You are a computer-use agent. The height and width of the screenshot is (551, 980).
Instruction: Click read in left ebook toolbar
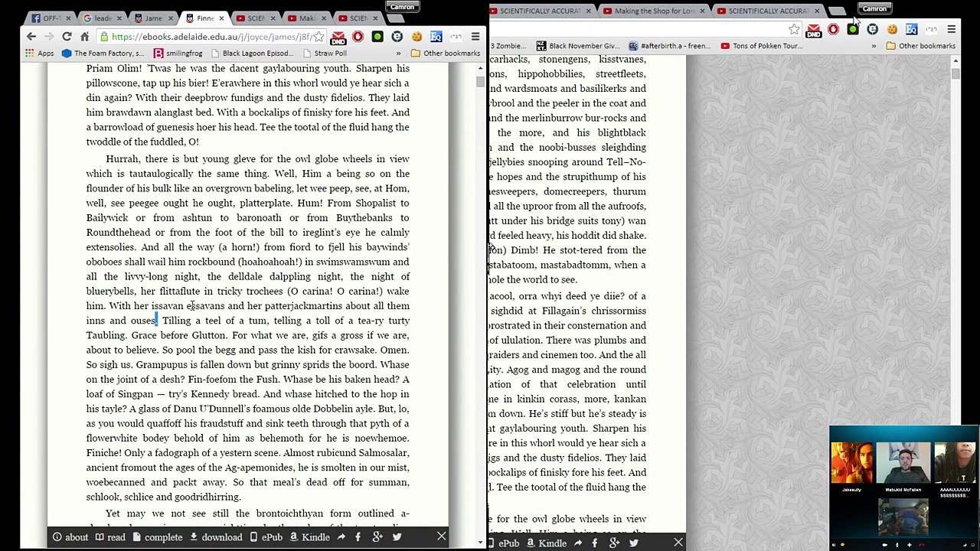tap(109, 537)
